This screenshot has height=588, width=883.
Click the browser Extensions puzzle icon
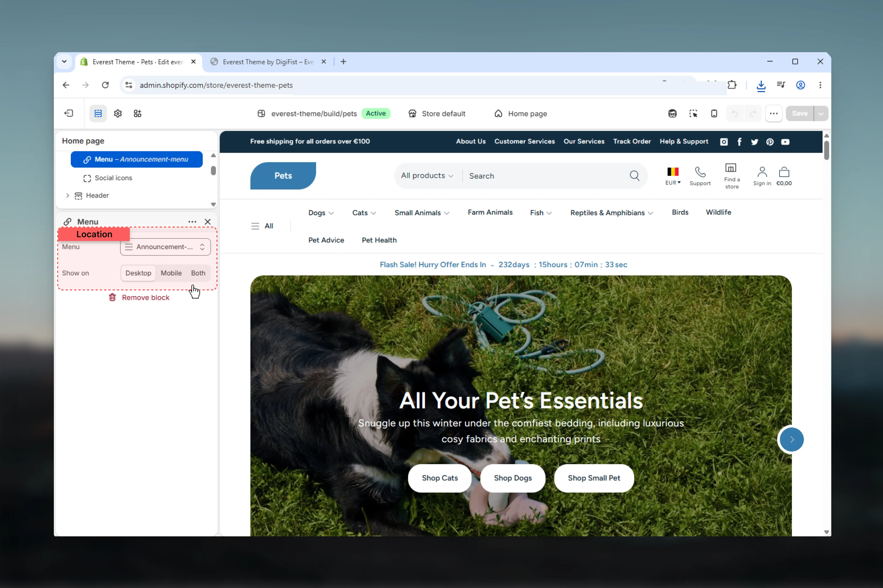[732, 85]
